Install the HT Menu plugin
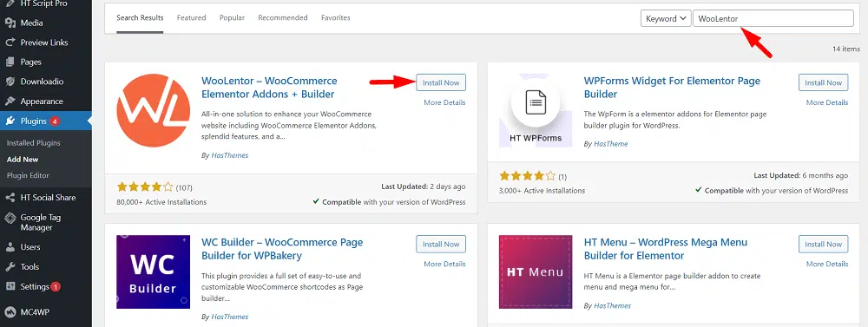 823,244
